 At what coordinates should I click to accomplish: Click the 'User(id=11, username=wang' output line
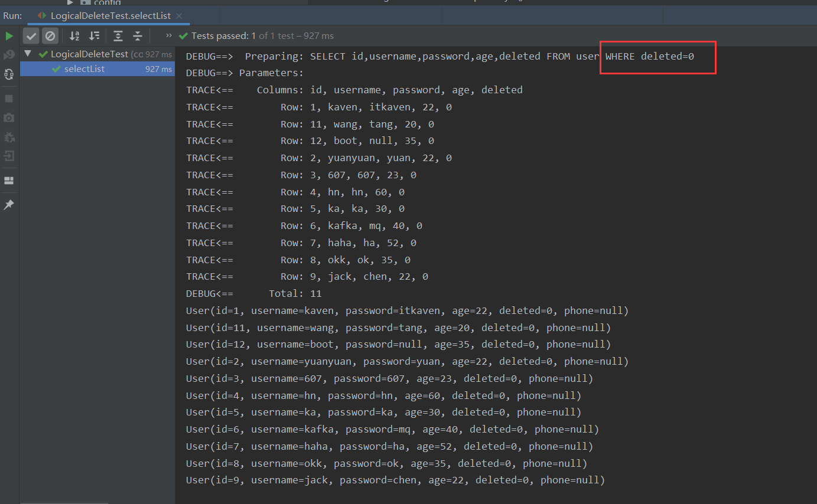point(399,328)
